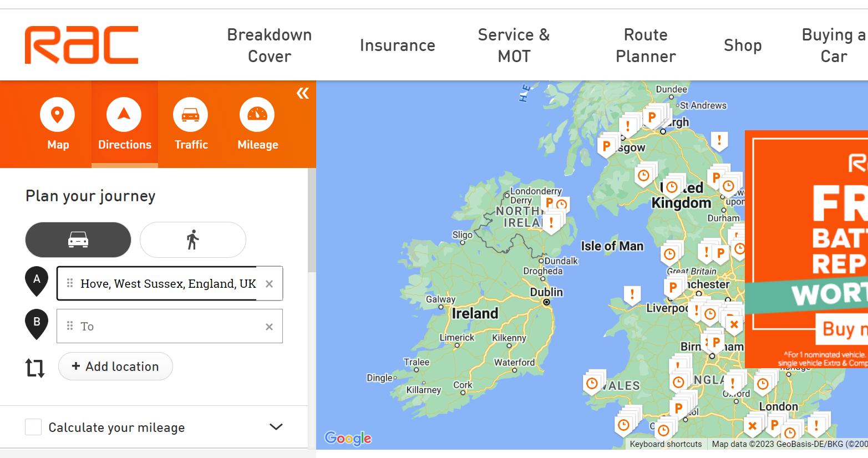
Task: Open the Traffic tab
Action: pos(191,124)
